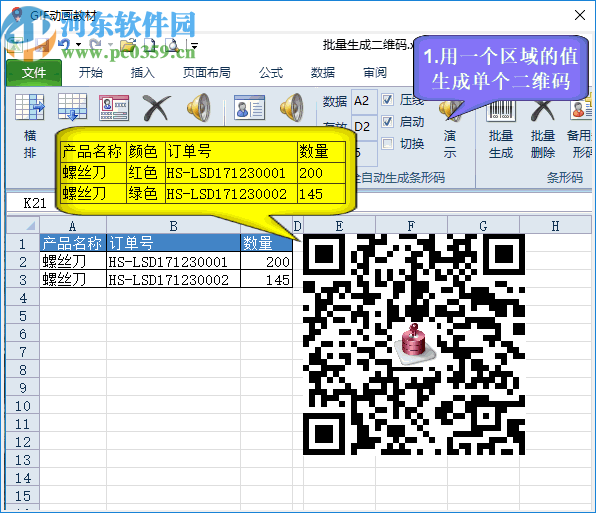Select row 1 header
This screenshot has height=513, width=596.
click(23, 243)
